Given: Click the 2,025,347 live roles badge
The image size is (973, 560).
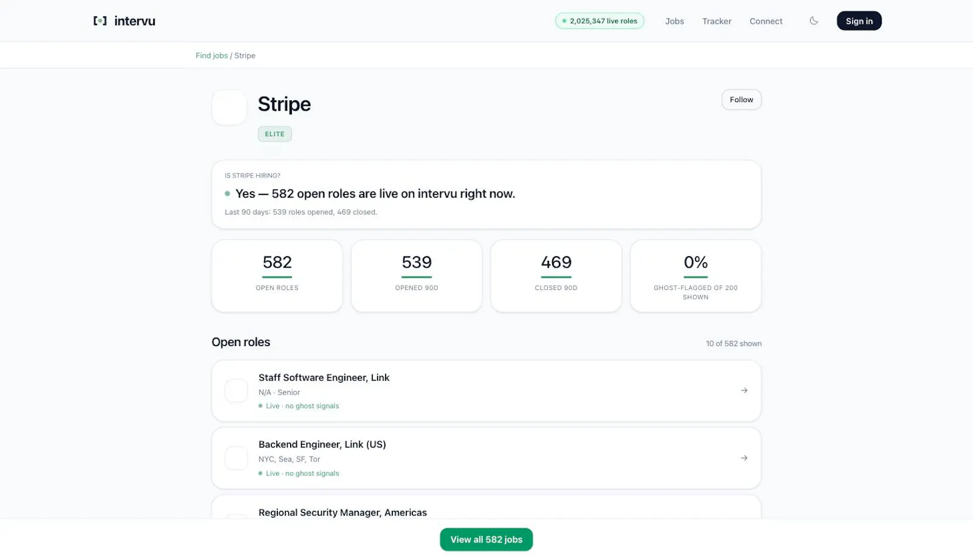Looking at the screenshot, I should coord(600,21).
